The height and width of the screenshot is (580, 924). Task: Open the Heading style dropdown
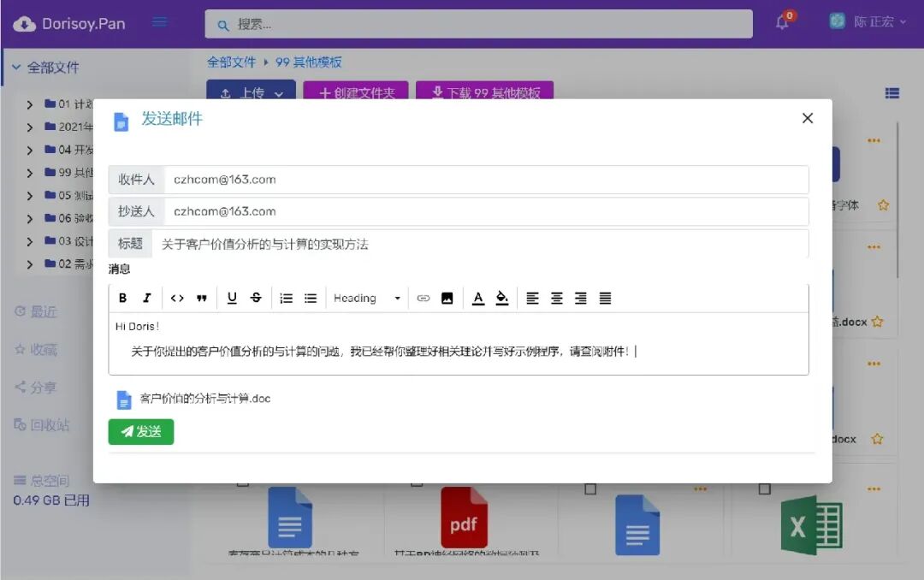pyautogui.click(x=366, y=298)
